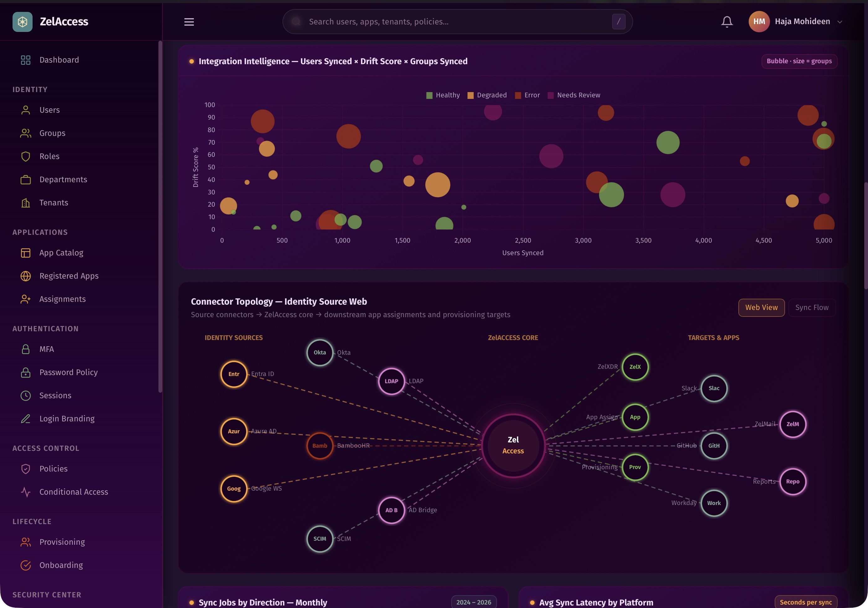Viewport: 868px width, 608px height.
Task: Click the Zel Access core node
Action: 513,446
